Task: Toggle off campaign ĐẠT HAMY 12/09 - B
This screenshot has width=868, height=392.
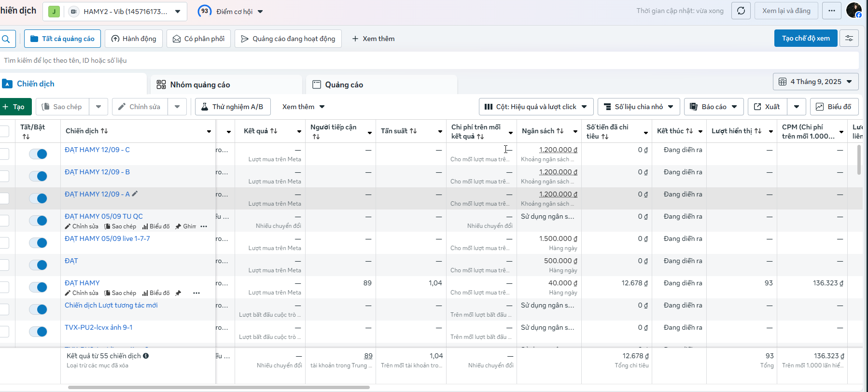Action: [38, 176]
